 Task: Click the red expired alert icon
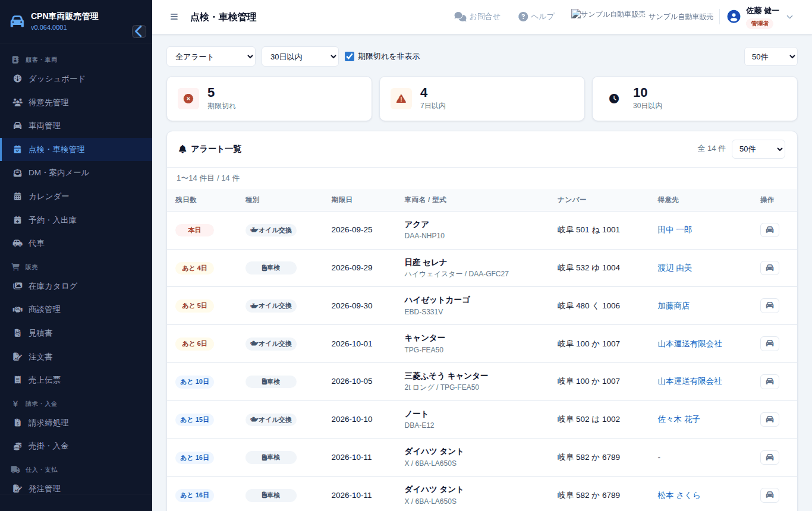[188, 99]
